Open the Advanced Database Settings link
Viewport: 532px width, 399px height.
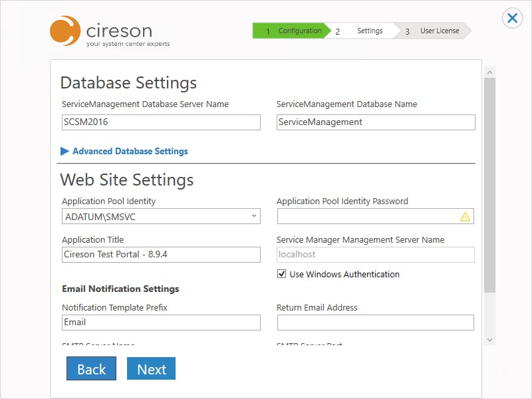(130, 152)
